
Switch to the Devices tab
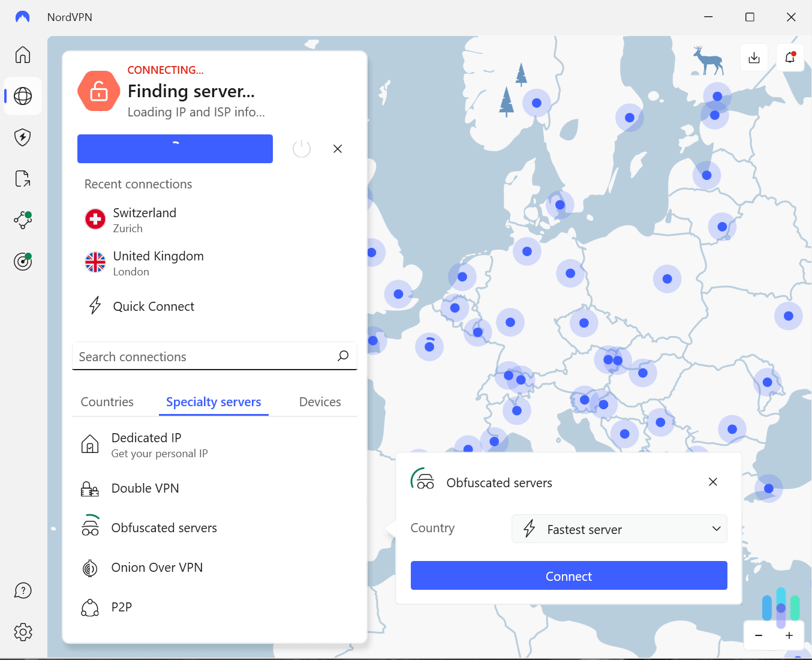coord(320,401)
